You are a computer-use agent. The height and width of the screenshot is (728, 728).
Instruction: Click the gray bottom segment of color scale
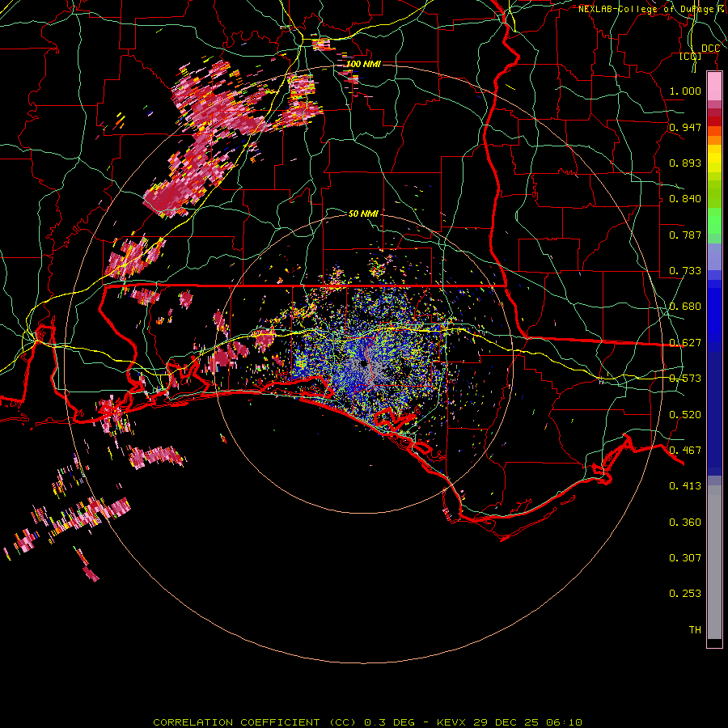tap(714, 562)
